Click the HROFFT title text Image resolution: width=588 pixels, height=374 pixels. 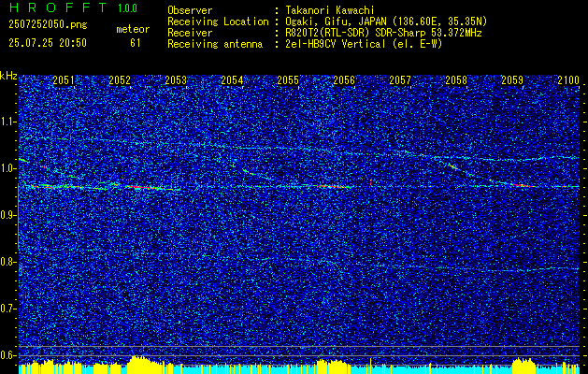point(58,7)
